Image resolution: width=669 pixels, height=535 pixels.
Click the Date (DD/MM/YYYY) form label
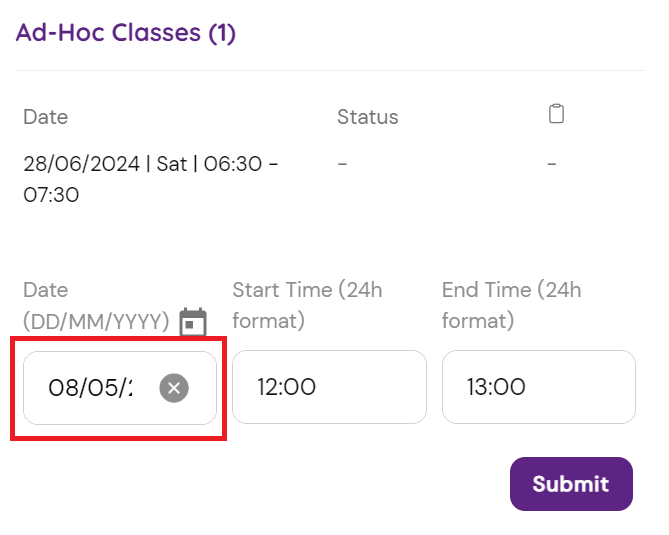96,306
